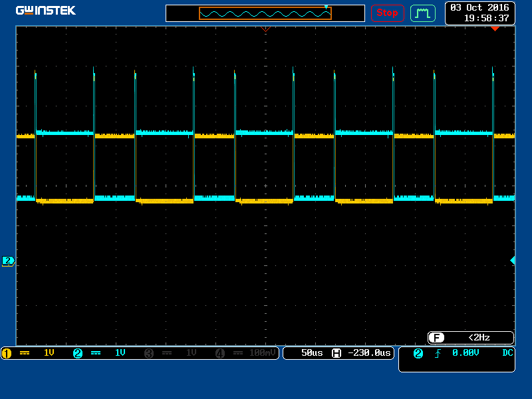Click the cyan trigger level arrow on right edge
Screen dimensions: 532x399
coord(512,260)
